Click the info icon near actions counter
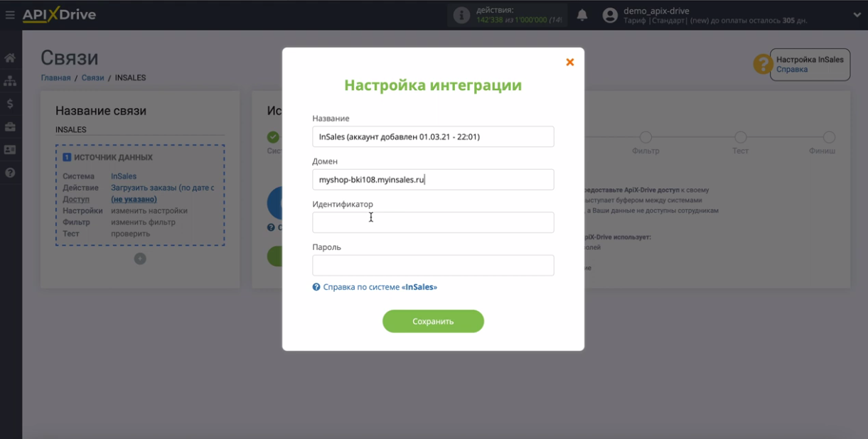Screen dimensions: 868x439 pyautogui.click(x=462, y=15)
